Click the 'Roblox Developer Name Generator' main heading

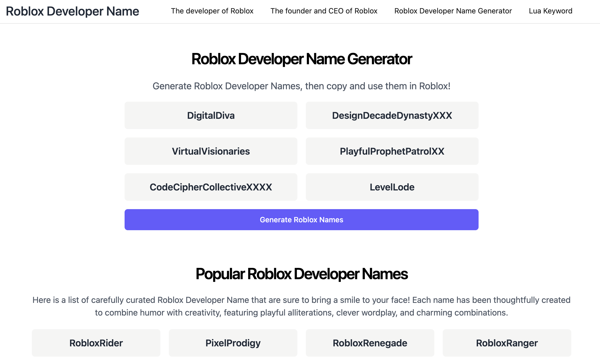[x=302, y=59]
